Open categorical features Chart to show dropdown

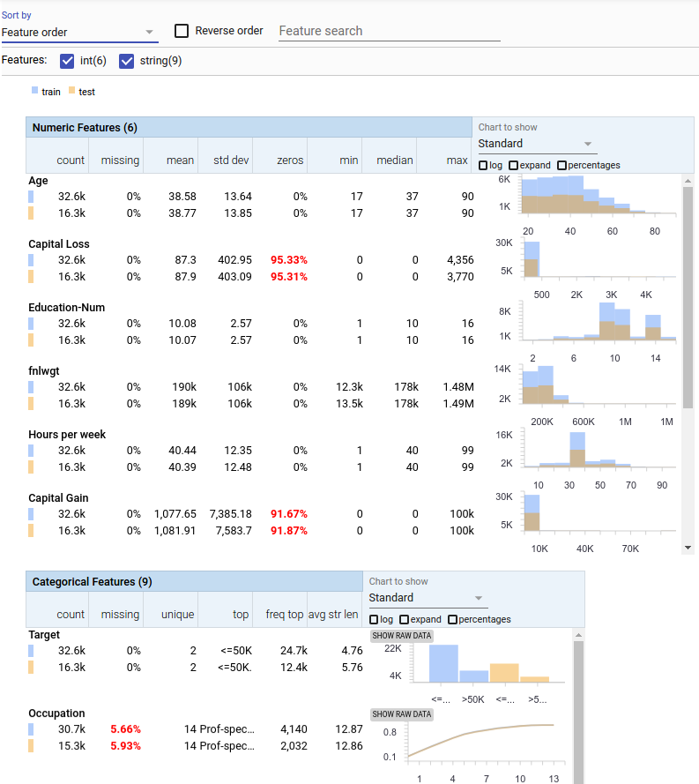(427, 598)
